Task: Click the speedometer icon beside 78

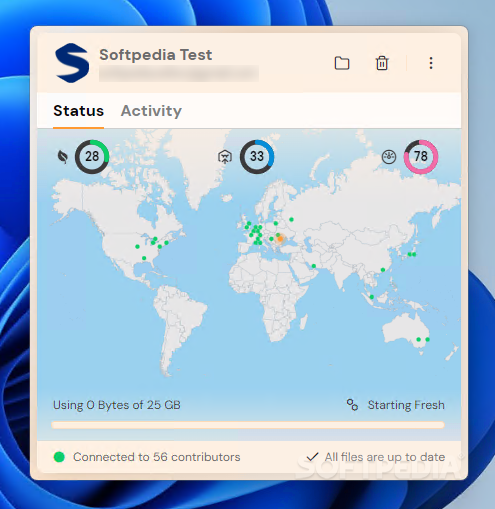Action: tap(389, 157)
